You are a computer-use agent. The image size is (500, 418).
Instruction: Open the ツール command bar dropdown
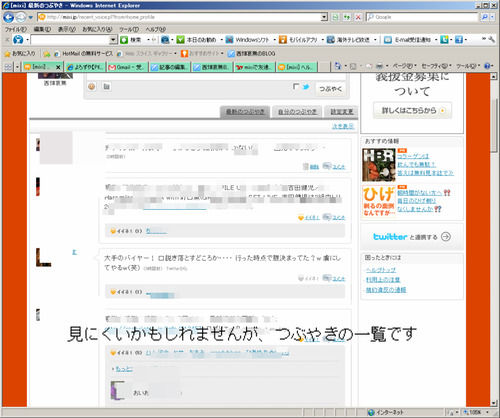pyautogui.click(x=468, y=66)
